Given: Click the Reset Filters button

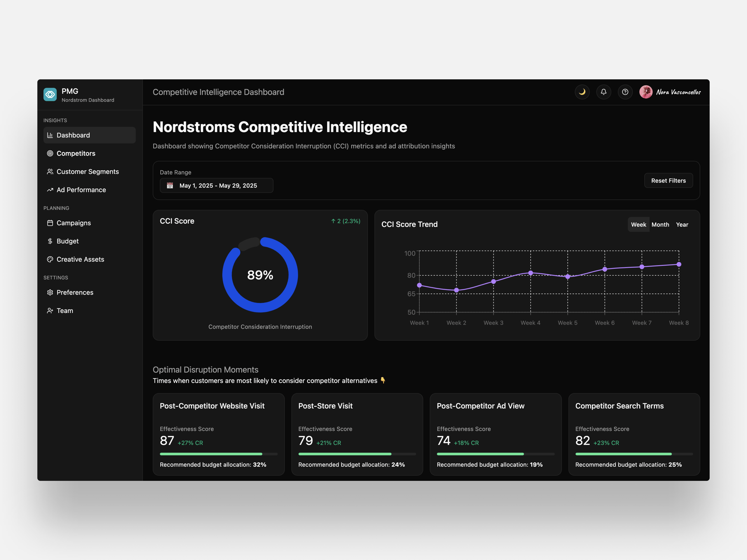Looking at the screenshot, I should click(668, 181).
